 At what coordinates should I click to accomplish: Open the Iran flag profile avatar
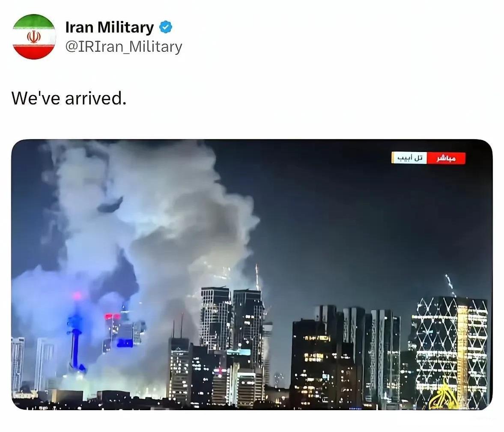pos(34,37)
